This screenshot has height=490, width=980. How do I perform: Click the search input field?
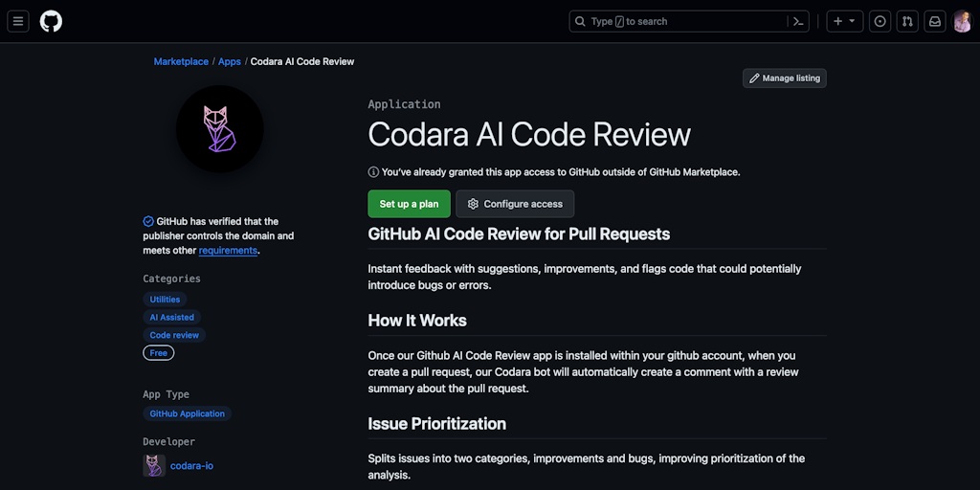click(679, 21)
